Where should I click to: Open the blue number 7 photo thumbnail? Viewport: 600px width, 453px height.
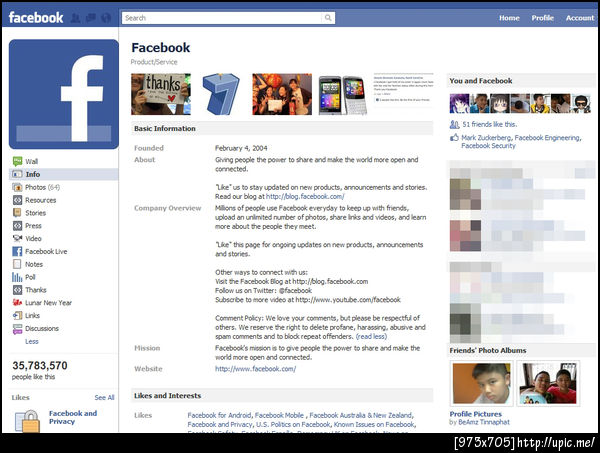(x=221, y=94)
